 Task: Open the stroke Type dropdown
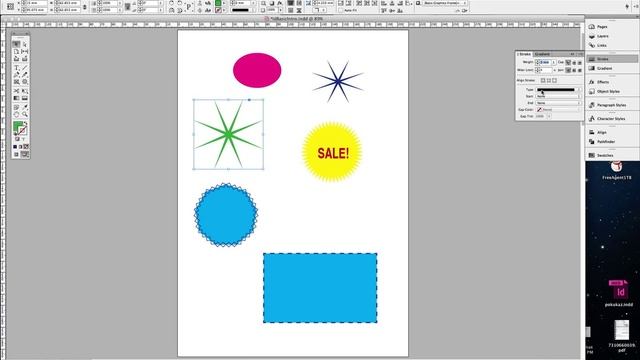(558, 90)
